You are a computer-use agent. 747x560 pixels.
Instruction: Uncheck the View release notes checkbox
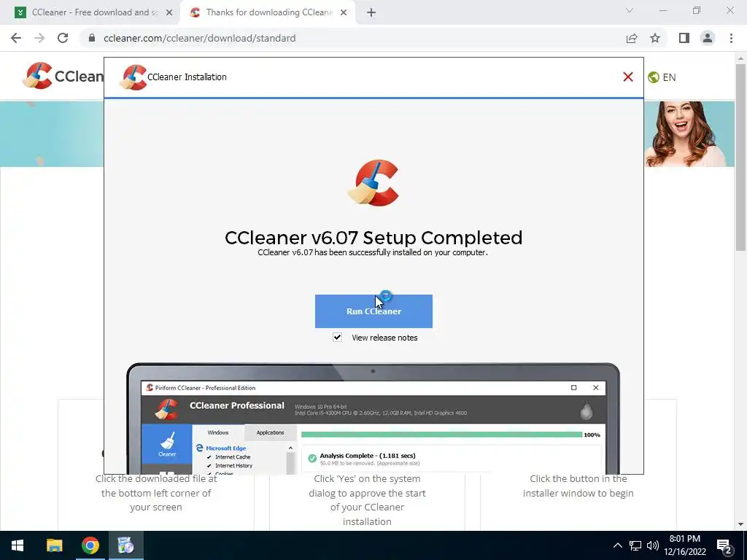pos(337,337)
